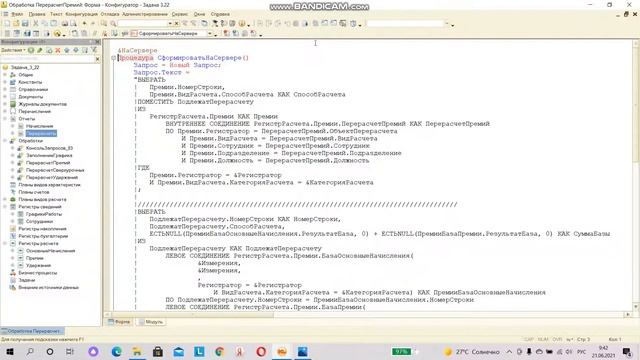The height and width of the screenshot is (360, 640).
Task: Select the Бизнес-процессы tree item
Action: [x=38, y=273]
